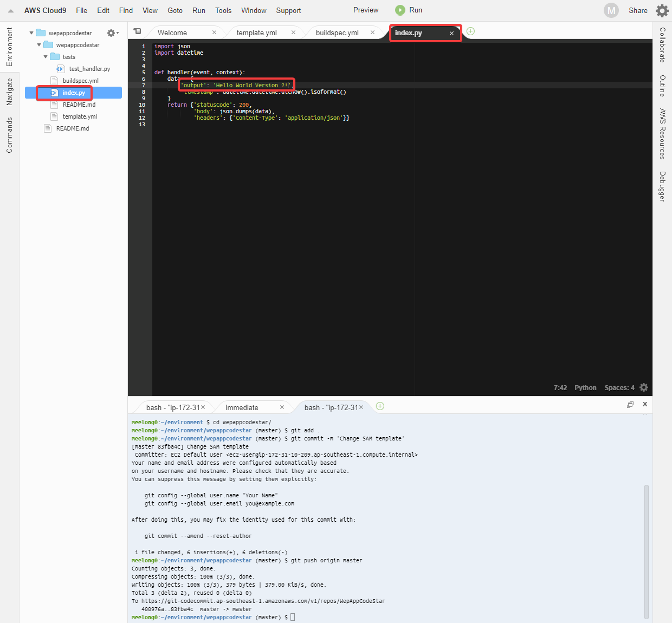The width and height of the screenshot is (672, 623).
Task: Close the Immediate tab
Action: coord(282,407)
